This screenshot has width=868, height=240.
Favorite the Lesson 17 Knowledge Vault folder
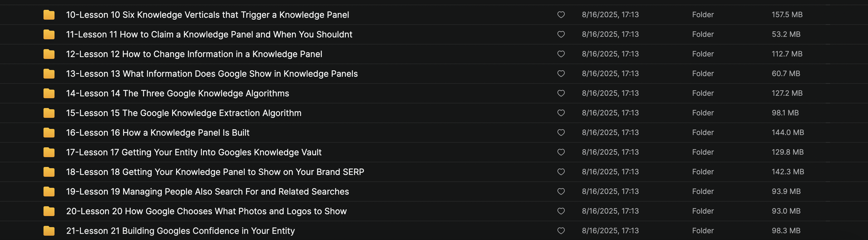click(561, 152)
